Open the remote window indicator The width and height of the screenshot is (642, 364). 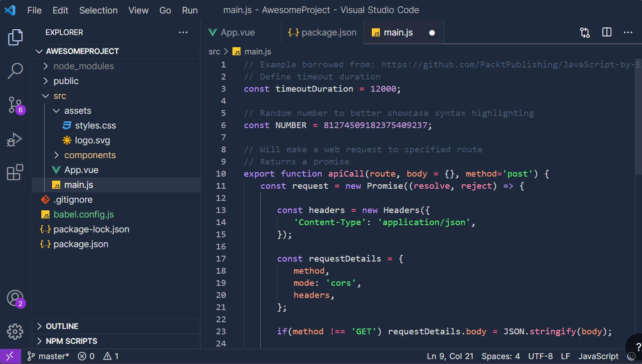[10, 356]
